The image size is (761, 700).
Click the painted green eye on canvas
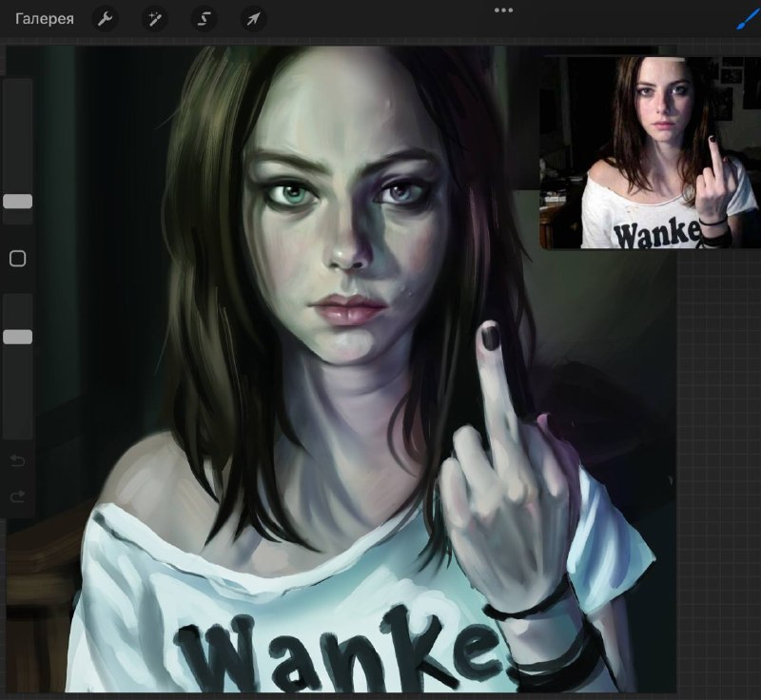click(291, 194)
